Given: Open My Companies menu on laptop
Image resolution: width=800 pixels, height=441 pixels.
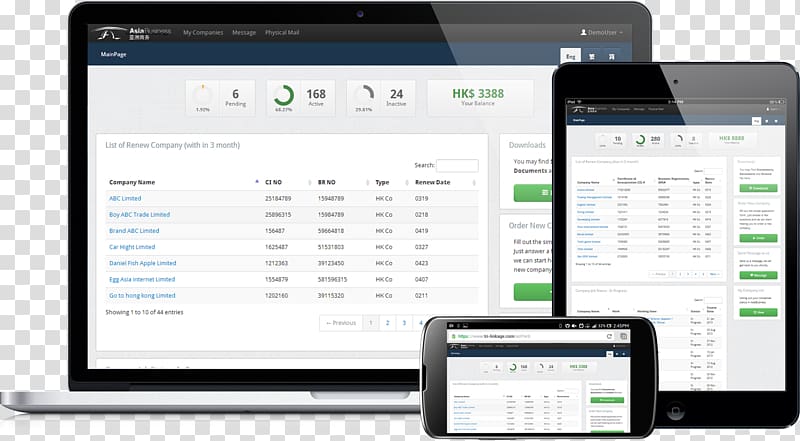Looking at the screenshot, I should pyautogui.click(x=203, y=33).
